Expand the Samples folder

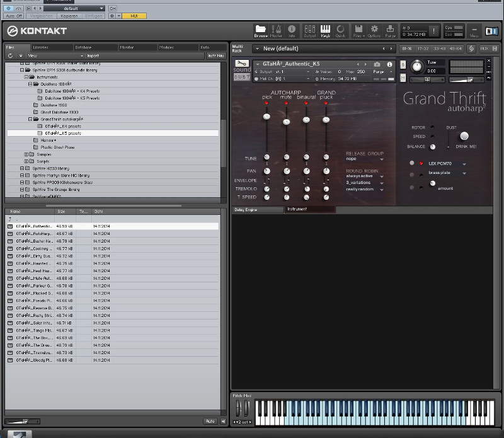coord(26,154)
